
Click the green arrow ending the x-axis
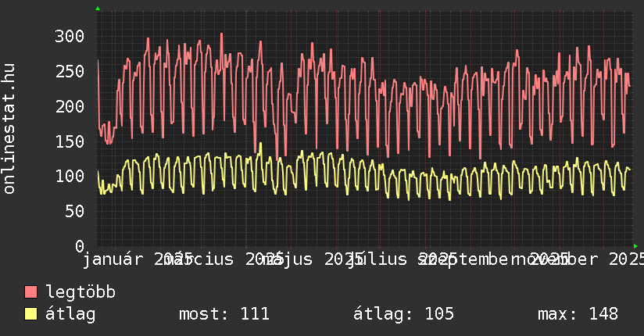[635, 246]
